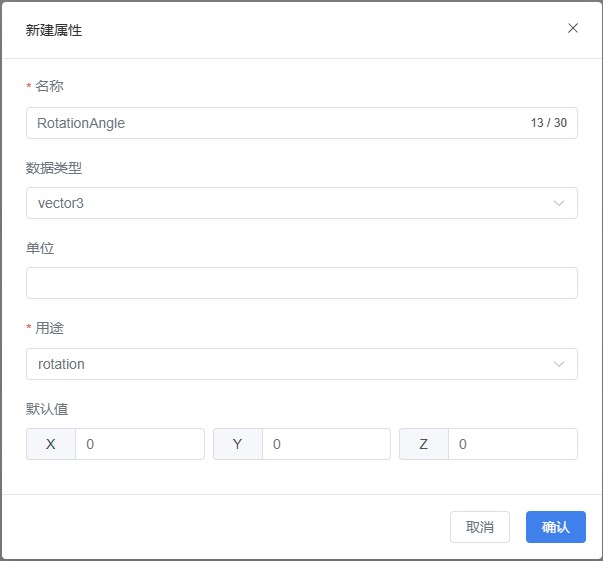Click the Z default value input
Screen dimensions: 603x561
512,444
